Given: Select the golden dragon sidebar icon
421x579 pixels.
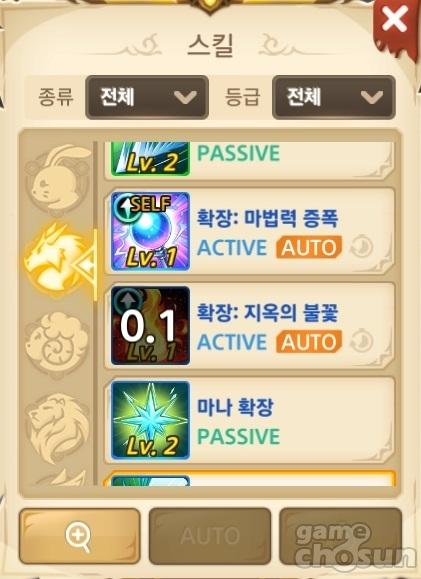Looking at the screenshot, I should (x=58, y=258).
